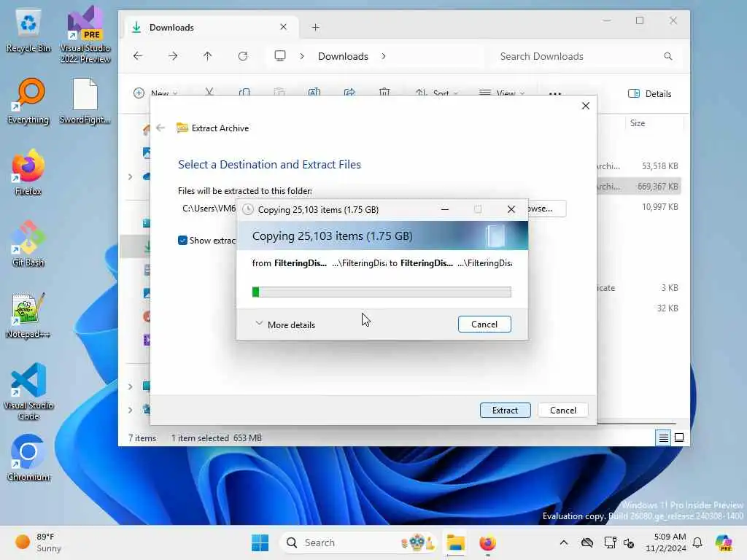Minimize the copying progress dialog

[x=445, y=209]
